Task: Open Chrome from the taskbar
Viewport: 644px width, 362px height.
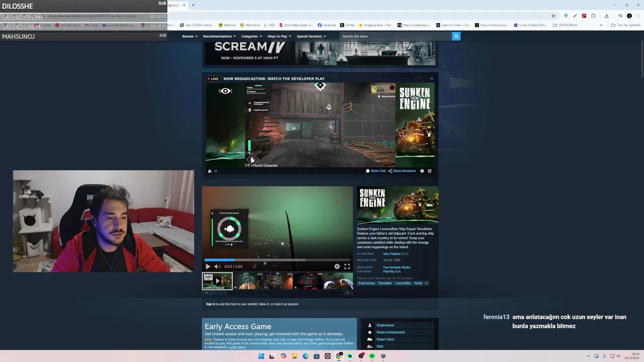Action: (x=339, y=356)
